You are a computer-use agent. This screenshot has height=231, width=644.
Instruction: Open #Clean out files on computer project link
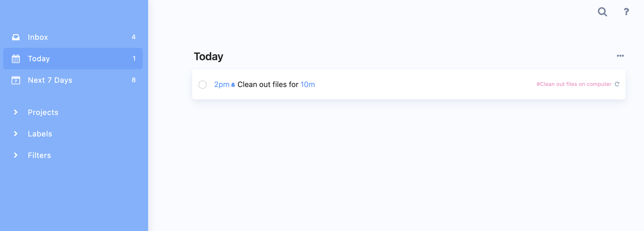574,84
